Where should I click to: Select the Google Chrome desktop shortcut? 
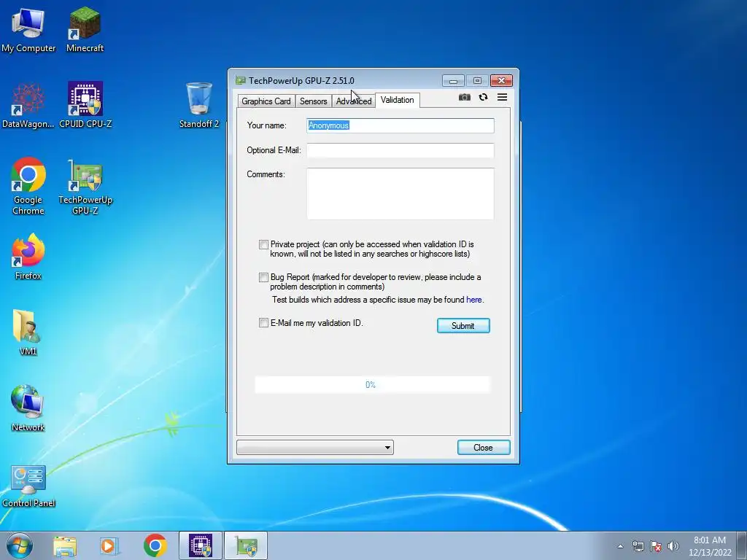click(x=28, y=186)
